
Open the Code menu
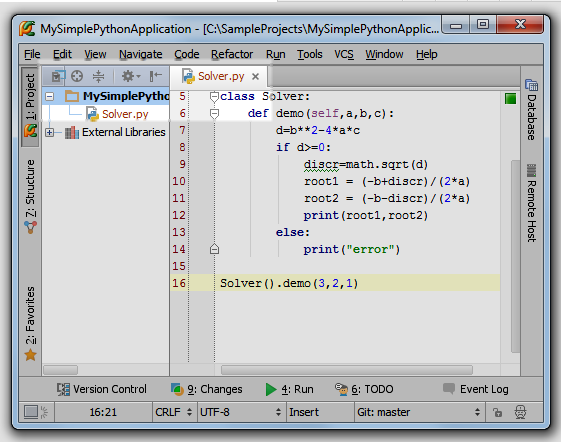pos(187,54)
